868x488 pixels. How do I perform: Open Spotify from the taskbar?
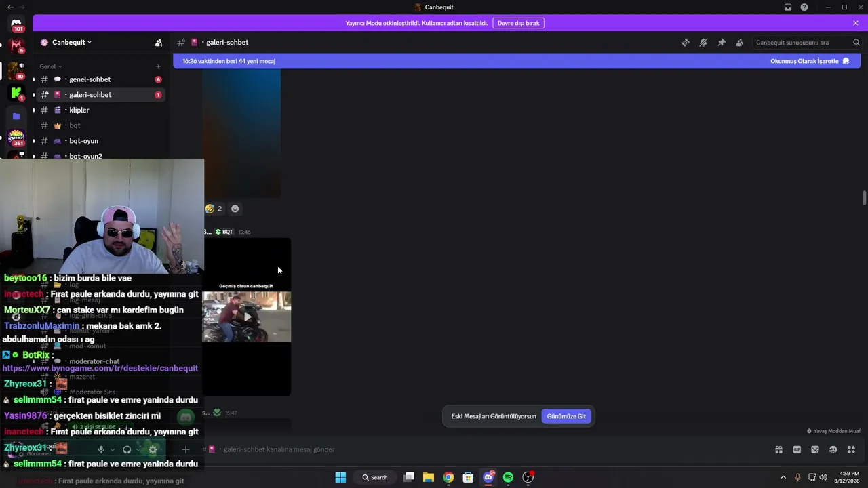click(x=508, y=477)
